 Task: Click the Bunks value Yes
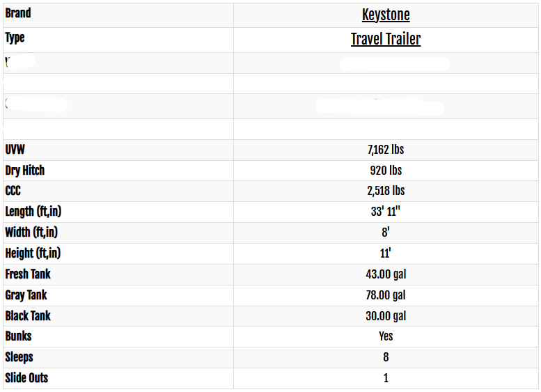386,336
